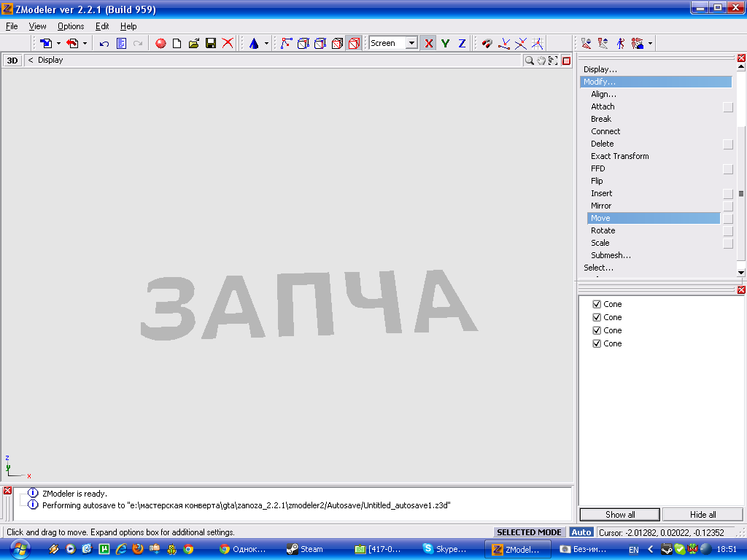Uncheck the first Cone object checkbox
Image resolution: width=747 pixels, height=560 pixels.
click(x=597, y=304)
